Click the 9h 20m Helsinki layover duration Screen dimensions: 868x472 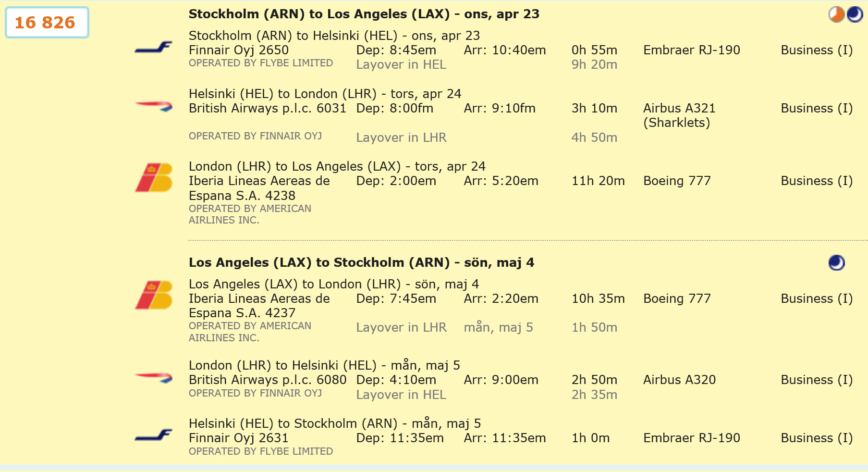(x=594, y=65)
